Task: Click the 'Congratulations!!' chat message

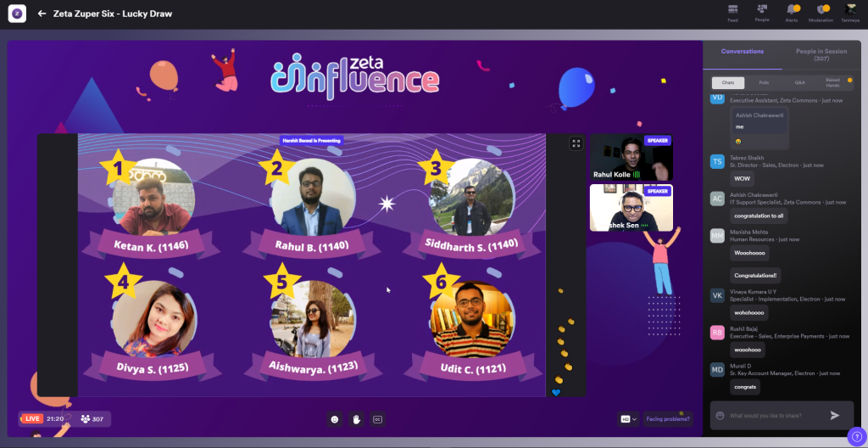Action: [x=755, y=275]
